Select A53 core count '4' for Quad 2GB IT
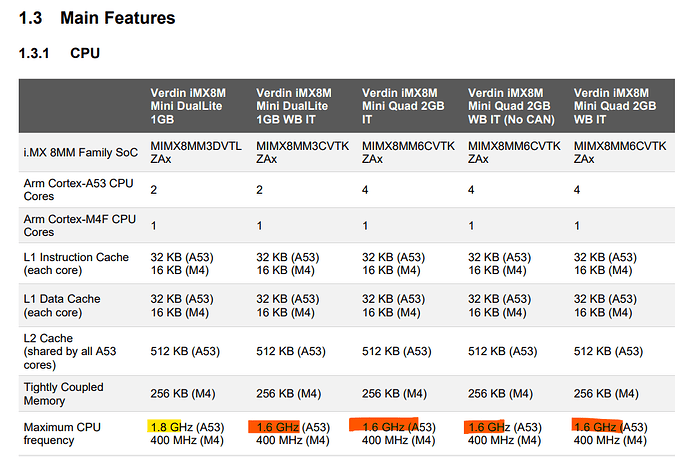690x457 pixels. pyautogui.click(x=365, y=190)
